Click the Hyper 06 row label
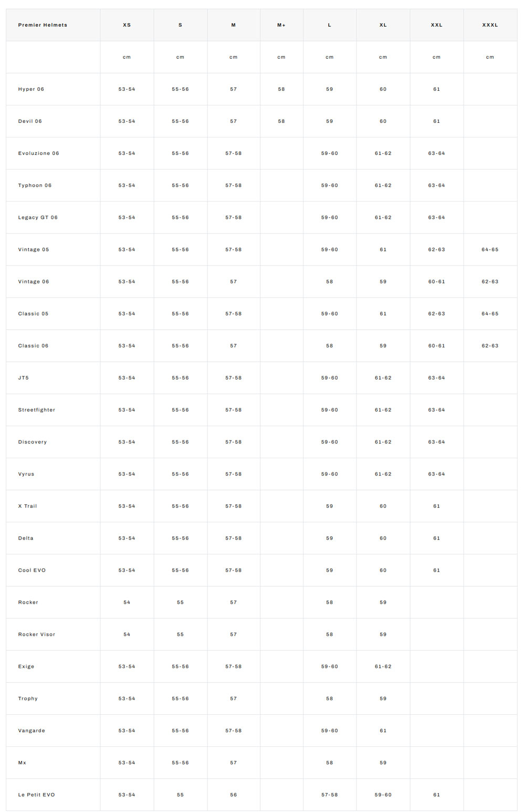Image resolution: width=525 pixels, height=812 pixels. click(x=31, y=89)
